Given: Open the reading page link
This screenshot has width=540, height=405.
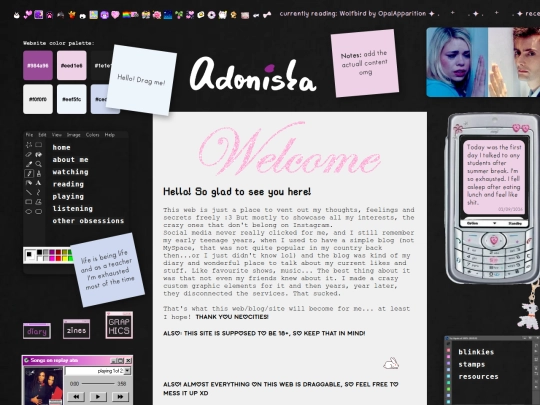Looking at the screenshot, I should 68,184.
